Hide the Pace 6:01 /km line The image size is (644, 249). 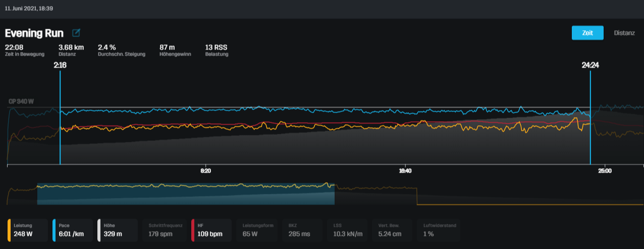[x=73, y=230]
